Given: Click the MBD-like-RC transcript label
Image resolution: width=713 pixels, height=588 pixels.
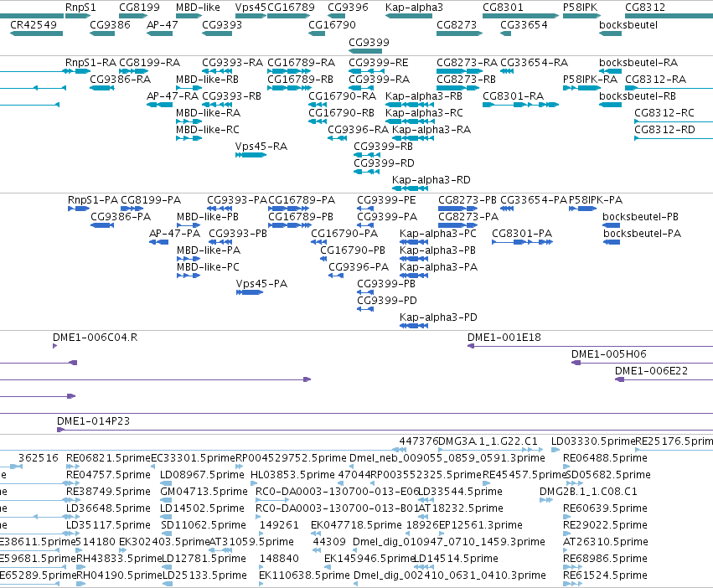Looking at the screenshot, I should click(207, 130).
